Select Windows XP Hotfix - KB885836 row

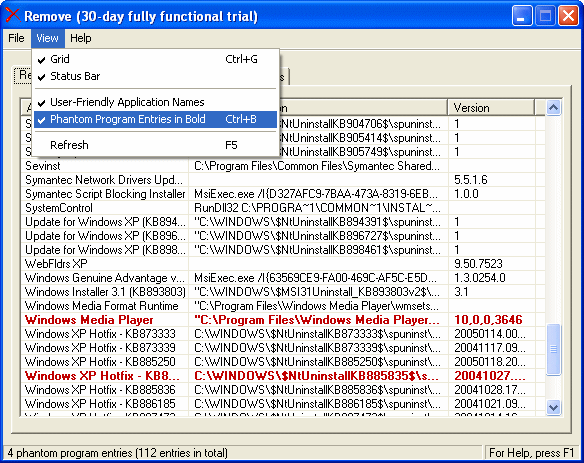(283, 390)
